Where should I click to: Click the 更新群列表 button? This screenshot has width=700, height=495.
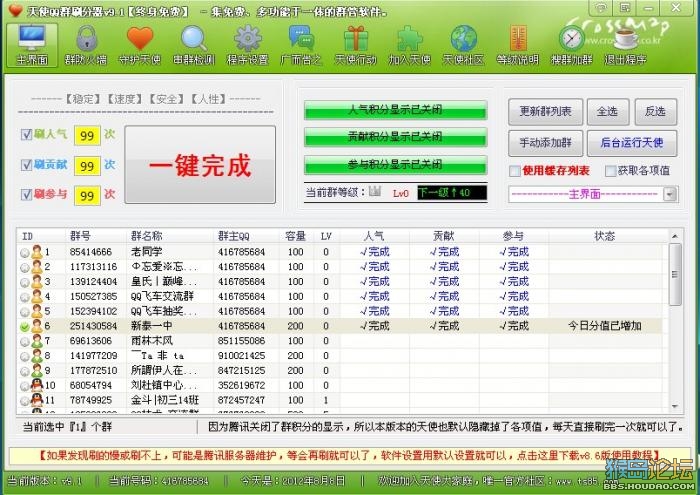[546, 112]
